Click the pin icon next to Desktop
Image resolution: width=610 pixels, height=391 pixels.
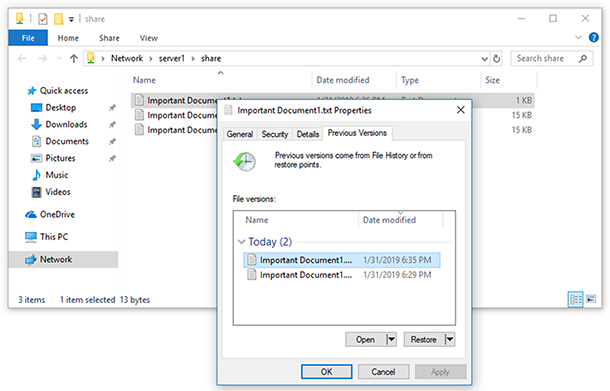click(112, 108)
